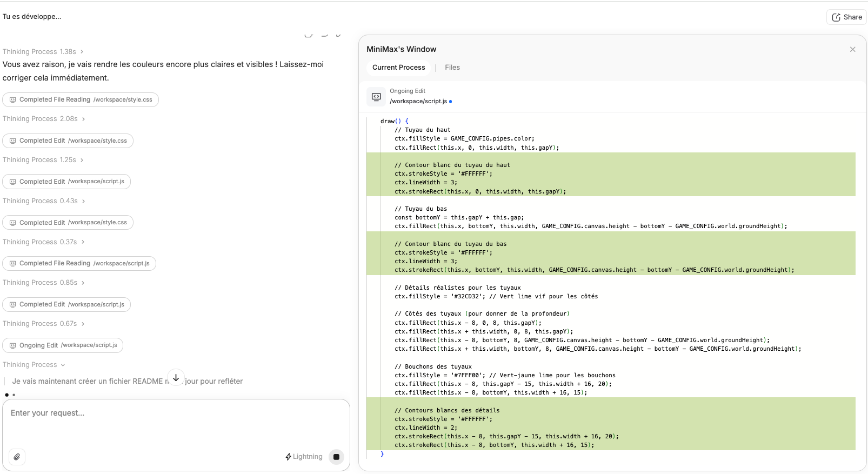The image size is (868, 474).
Task: Collapse the current Thinking Process section
Action: pyautogui.click(x=34, y=365)
